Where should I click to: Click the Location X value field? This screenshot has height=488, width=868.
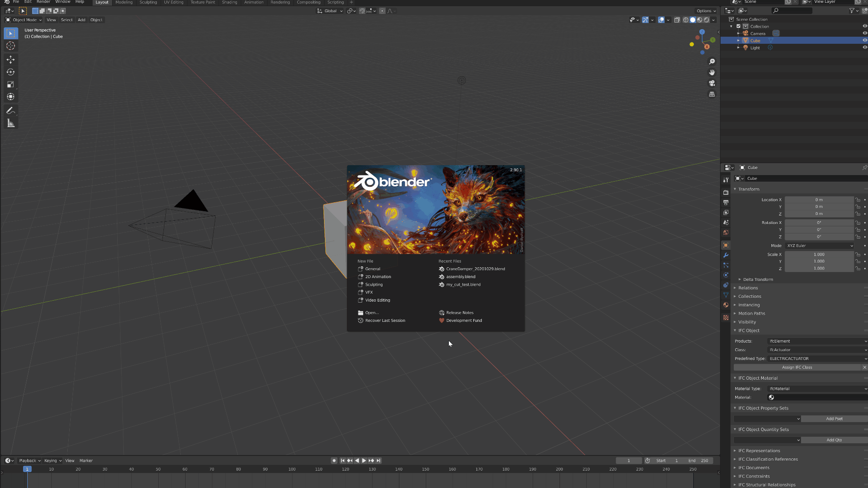819,200
